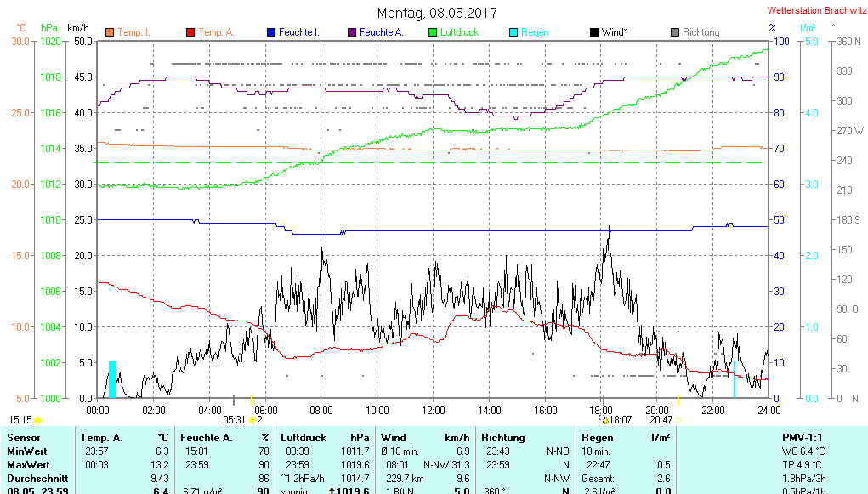
Task: Click the 18:07 marker below time axis
Action: [x=620, y=420]
